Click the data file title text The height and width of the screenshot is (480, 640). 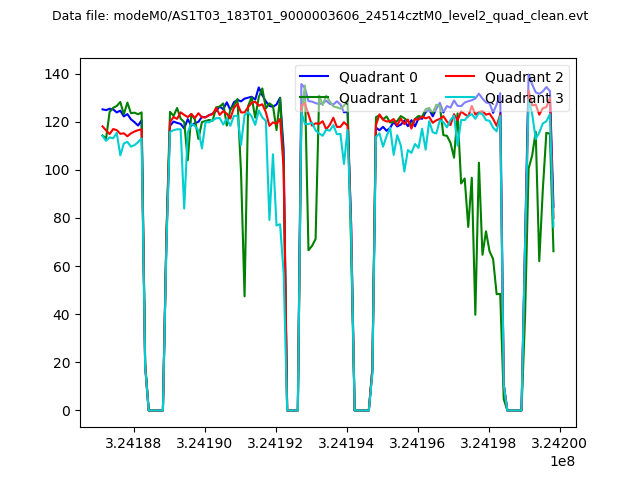(320, 16)
